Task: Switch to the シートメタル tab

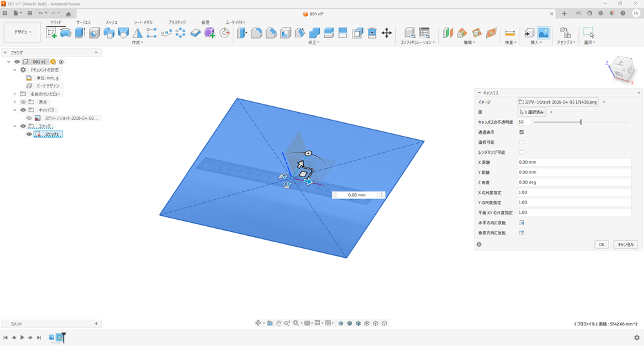Action: (143, 22)
